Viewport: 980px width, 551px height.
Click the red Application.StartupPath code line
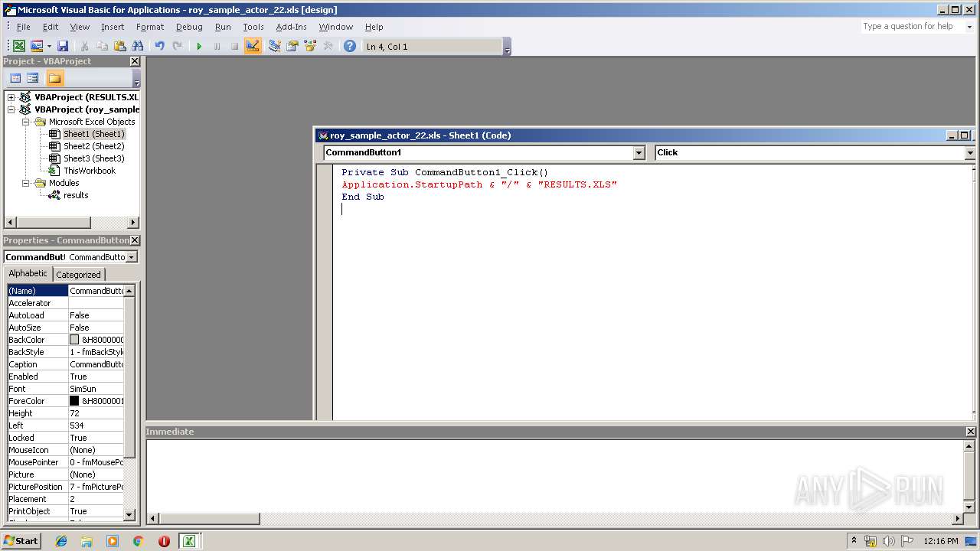[x=479, y=184]
